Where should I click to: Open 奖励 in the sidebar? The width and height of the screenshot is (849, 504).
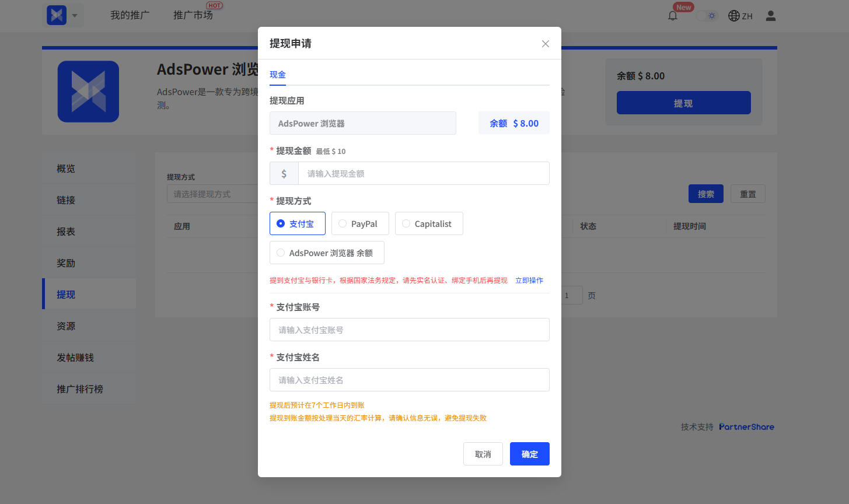coord(89,263)
